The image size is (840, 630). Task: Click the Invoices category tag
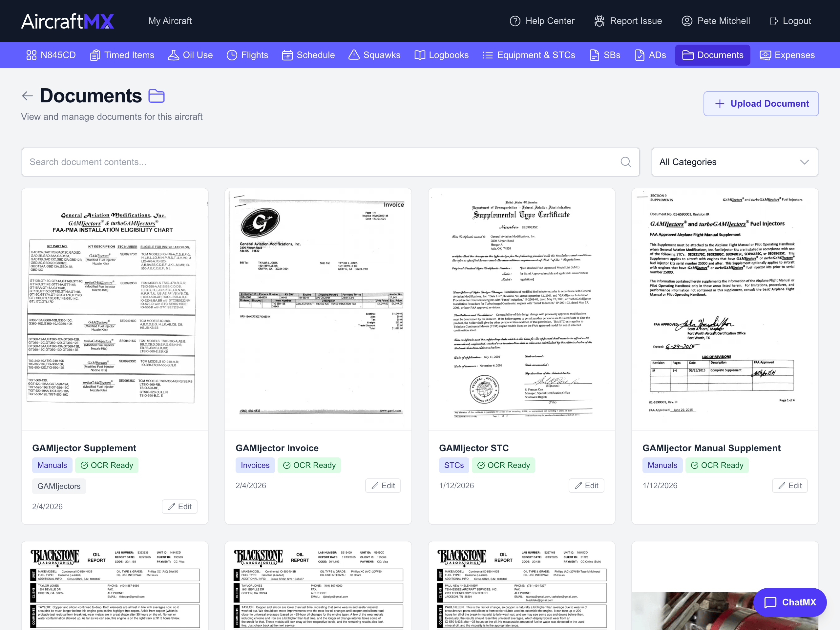[x=255, y=465]
